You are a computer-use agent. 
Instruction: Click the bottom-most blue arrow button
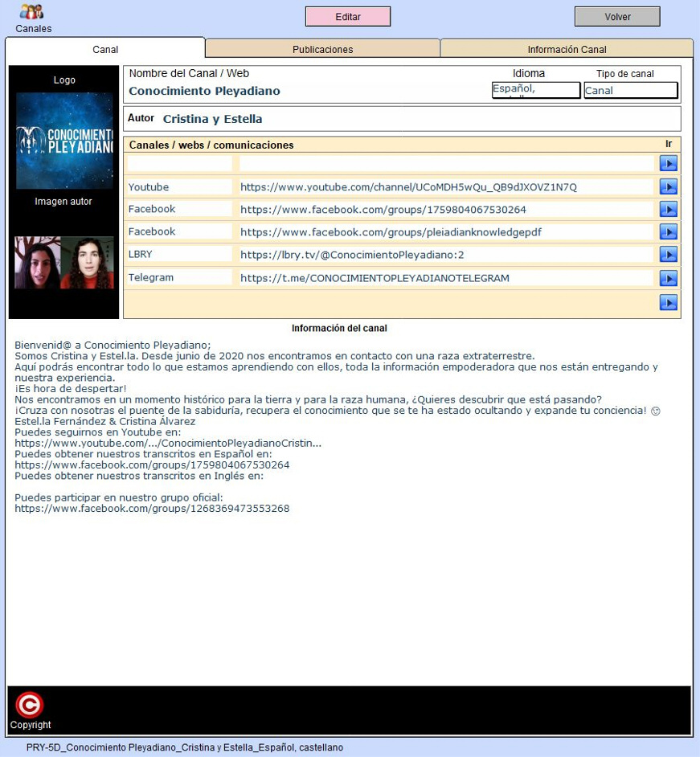(668, 303)
